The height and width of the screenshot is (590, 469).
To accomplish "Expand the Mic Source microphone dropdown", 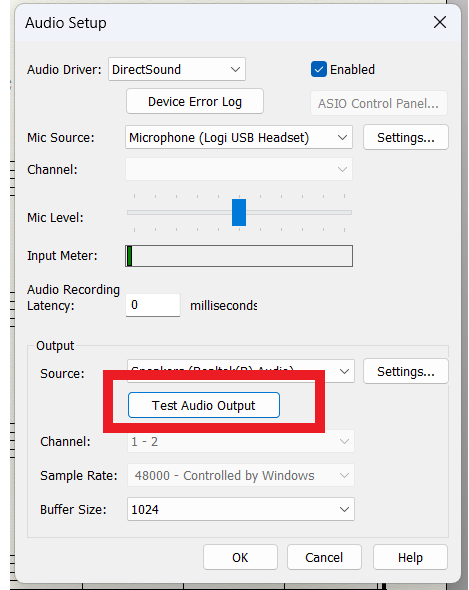I will pyautogui.click(x=239, y=137).
